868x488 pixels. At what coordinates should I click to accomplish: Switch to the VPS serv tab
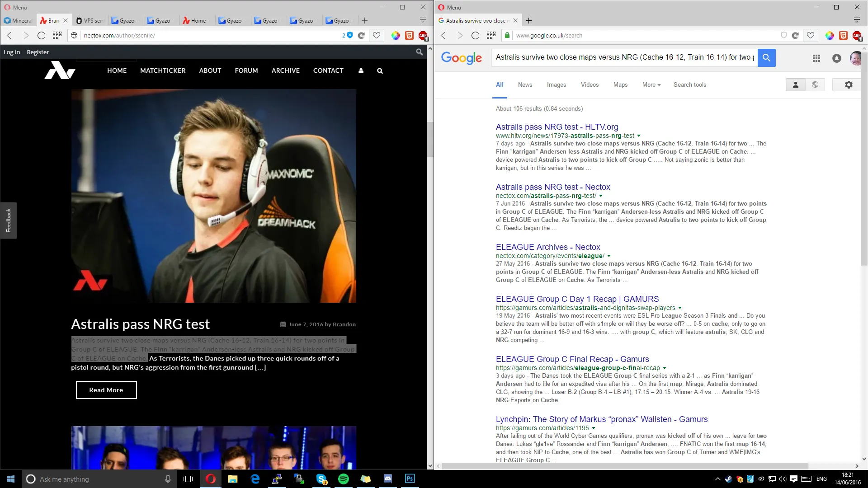point(90,20)
